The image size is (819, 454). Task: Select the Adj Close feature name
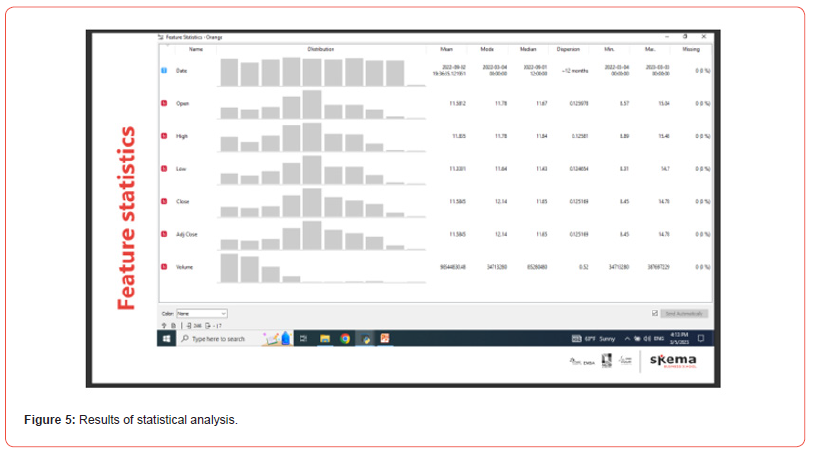pos(186,234)
